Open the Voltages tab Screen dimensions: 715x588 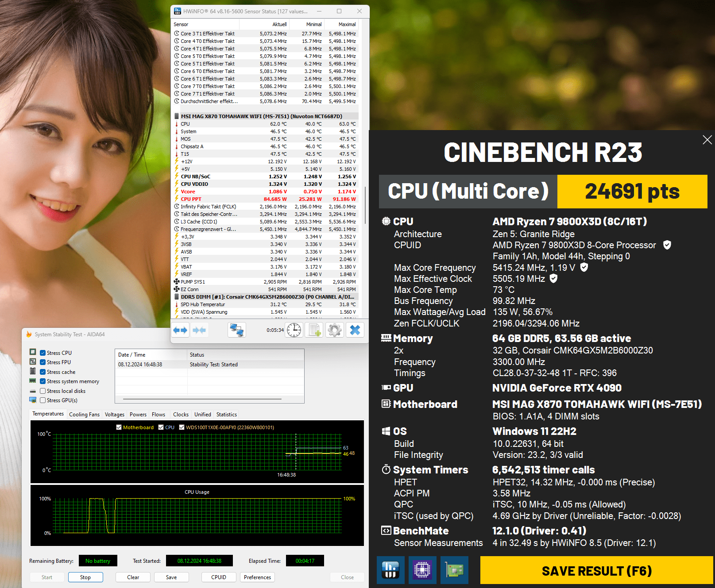tap(115, 415)
